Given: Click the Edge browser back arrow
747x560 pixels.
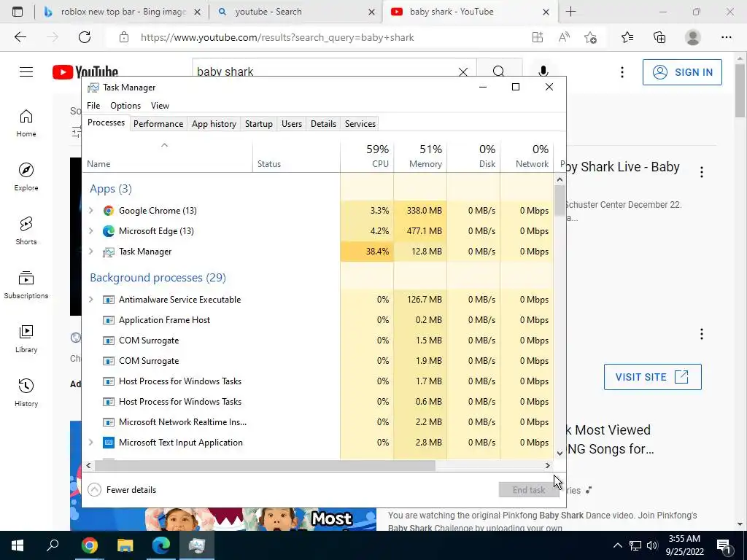Looking at the screenshot, I should click(x=20, y=37).
